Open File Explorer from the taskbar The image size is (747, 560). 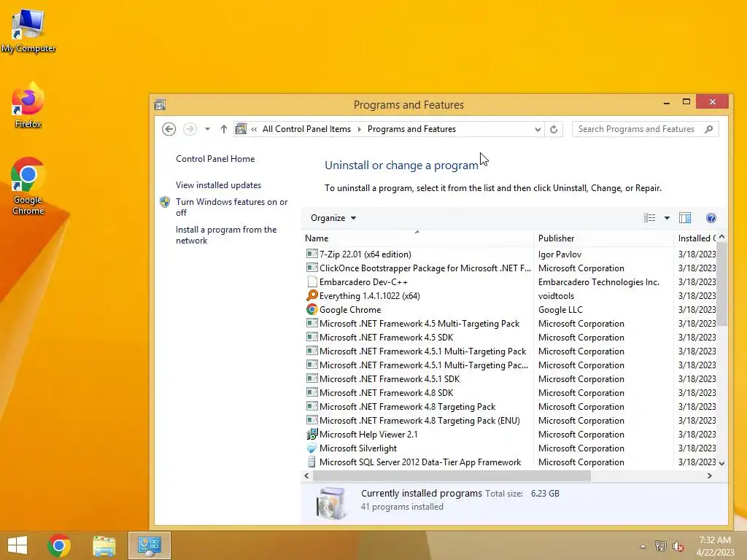pyautogui.click(x=104, y=545)
